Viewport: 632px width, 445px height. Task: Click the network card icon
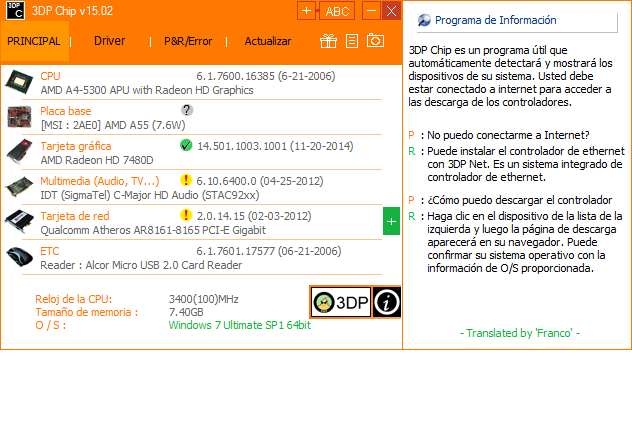point(19,222)
